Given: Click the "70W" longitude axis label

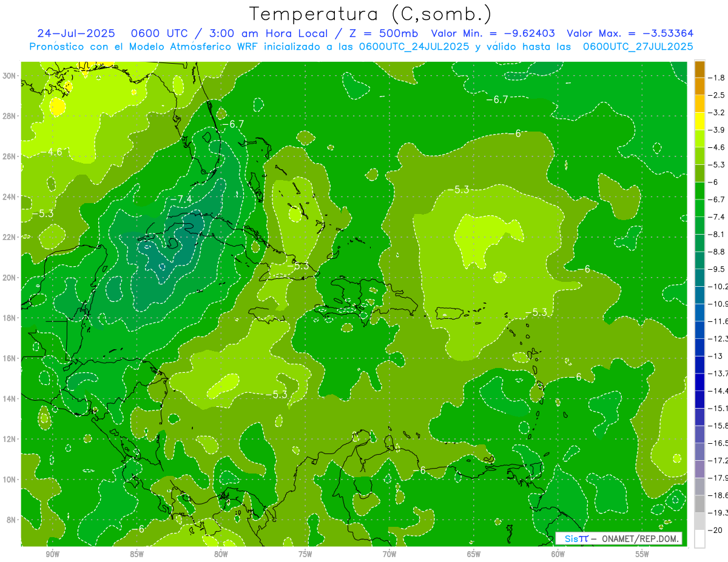Looking at the screenshot, I should click(389, 554).
